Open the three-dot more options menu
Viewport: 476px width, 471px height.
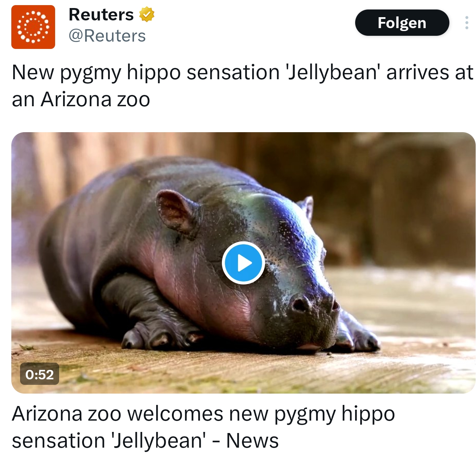(x=467, y=23)
